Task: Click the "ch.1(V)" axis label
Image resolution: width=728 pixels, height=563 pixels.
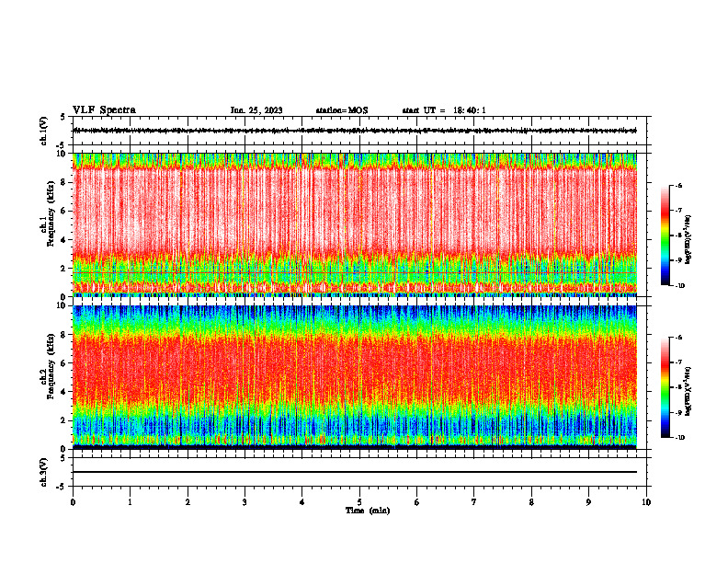Action: click(44, 131)
